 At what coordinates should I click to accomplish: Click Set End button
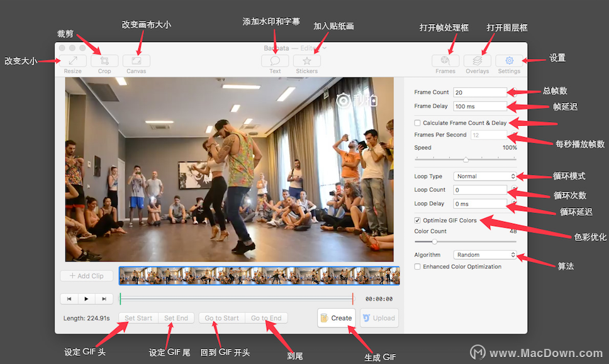pyautogui.click(x=176, y=318)
